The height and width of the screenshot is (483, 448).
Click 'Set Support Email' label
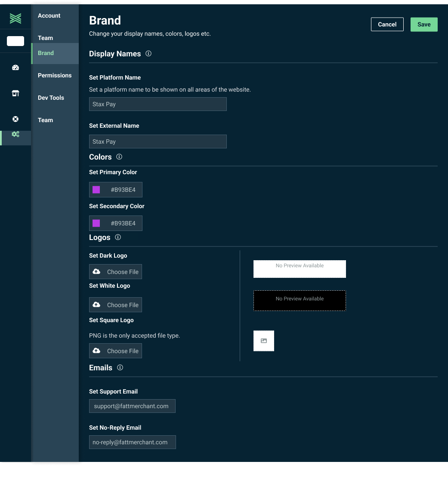pyautogui.click(x=113, y=391)
